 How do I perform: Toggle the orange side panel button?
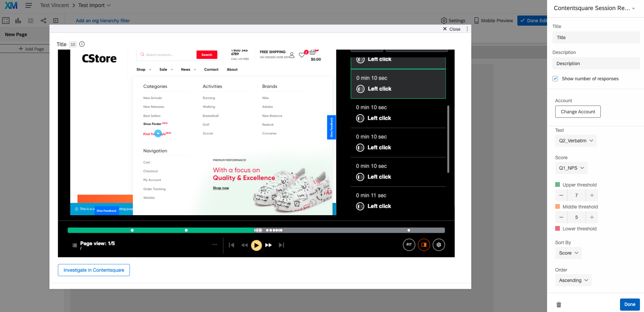[424, 245]
